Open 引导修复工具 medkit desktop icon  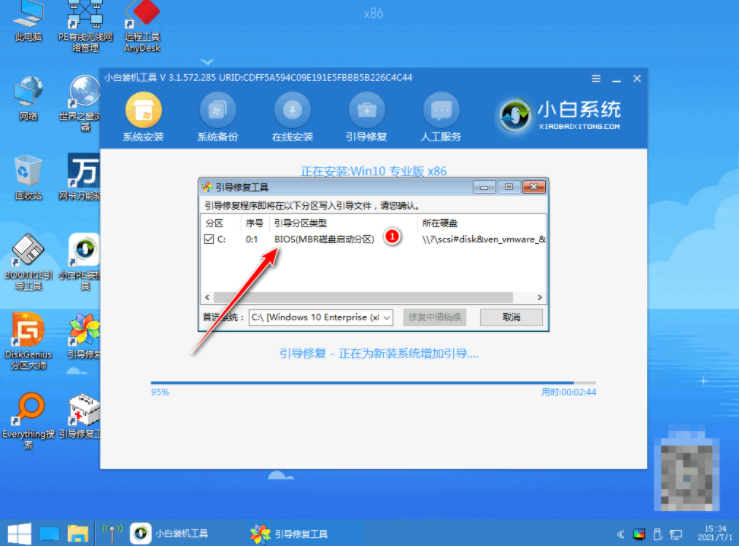81,416
